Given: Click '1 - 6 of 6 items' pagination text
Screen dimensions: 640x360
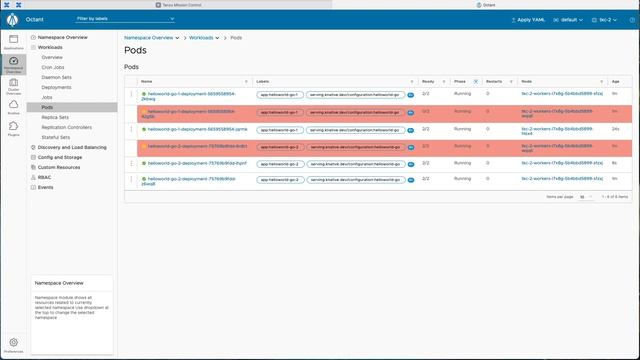Looking at the screenshot, I should 615,197.
